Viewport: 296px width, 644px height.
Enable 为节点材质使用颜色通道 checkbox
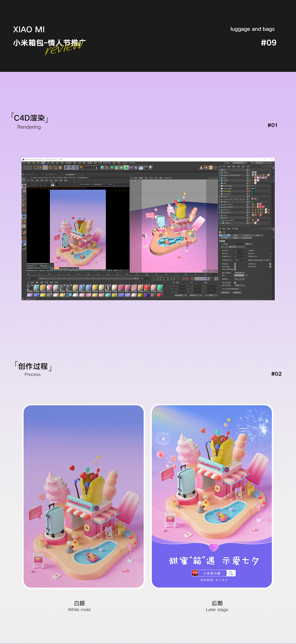tap(240, 289)
